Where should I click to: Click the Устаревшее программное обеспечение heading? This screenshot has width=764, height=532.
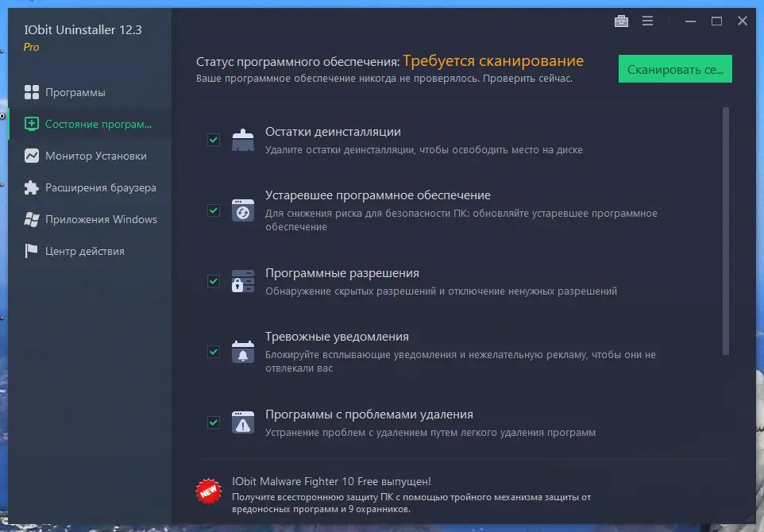click(x=378, y=195)
